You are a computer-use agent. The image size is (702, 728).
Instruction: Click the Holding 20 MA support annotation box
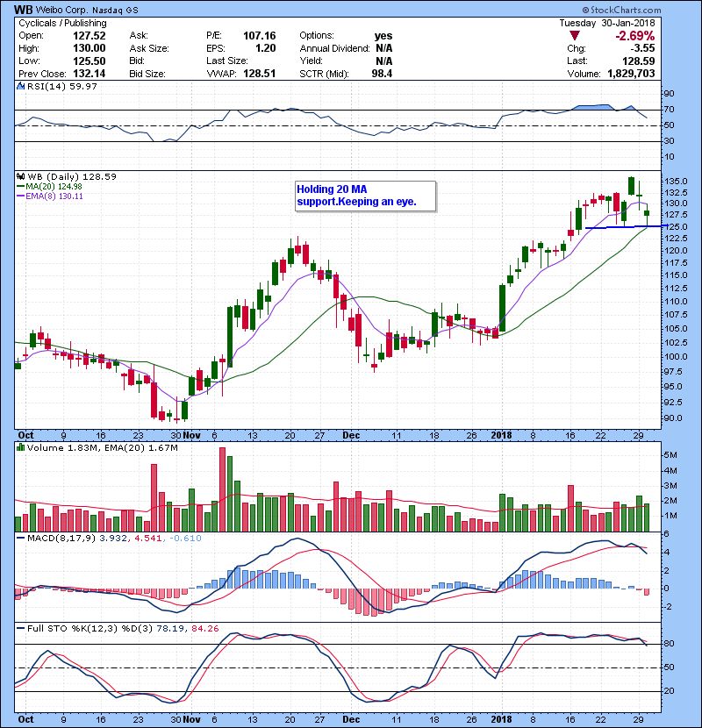(366, 196)
